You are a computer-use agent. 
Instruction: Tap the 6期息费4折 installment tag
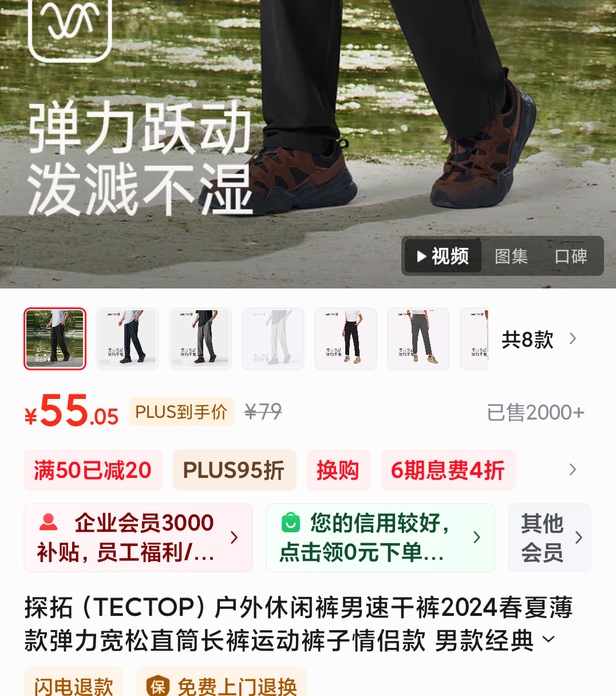pos(448,470)
